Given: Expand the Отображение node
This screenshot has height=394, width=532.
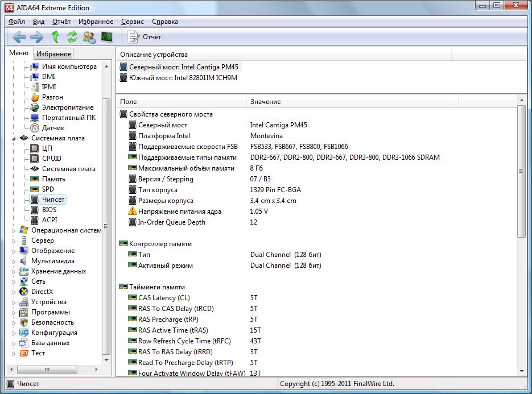Looking at the screenshot, I should 14,251.
